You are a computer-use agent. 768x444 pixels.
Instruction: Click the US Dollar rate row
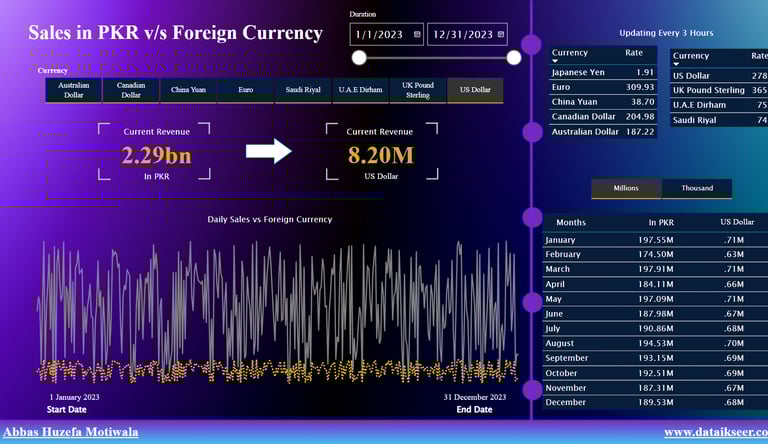pyautogui.click(x=719, y=75)
